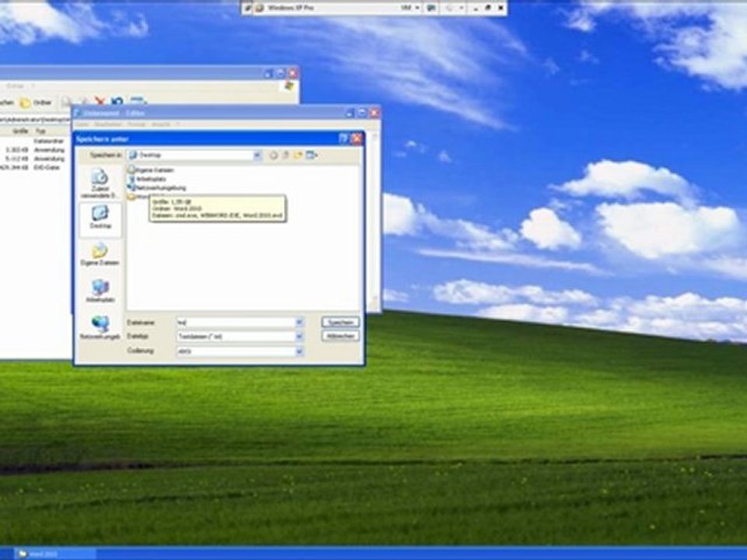The image size is (747, 560).
Task: Select the EXE-Datei row in Explorer
Action: click(47, 168)
